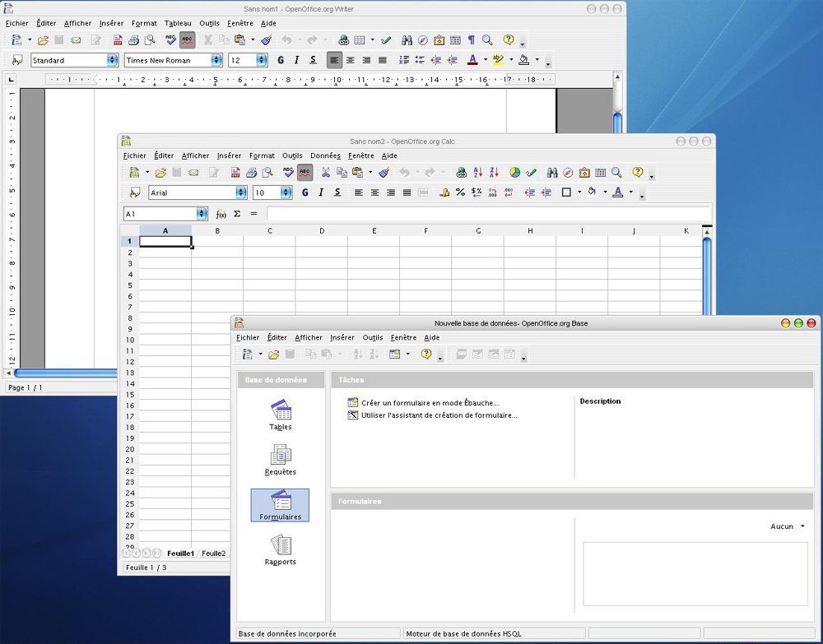The image size is (823, 644).
Task: Insert chart using Calc pie chart icon
Action: point(515,173)
